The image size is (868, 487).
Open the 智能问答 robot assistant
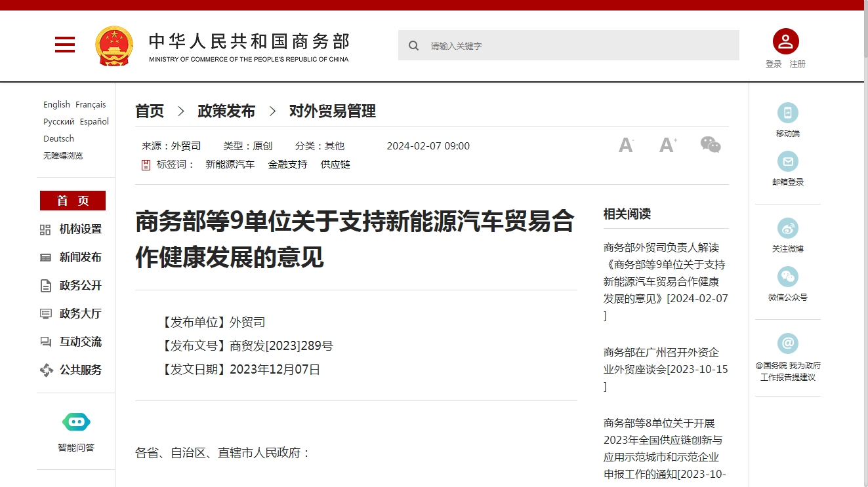tap(76, 423)
